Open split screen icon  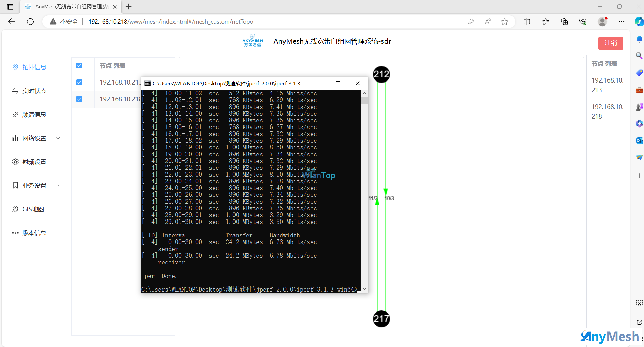pos(527,22)
